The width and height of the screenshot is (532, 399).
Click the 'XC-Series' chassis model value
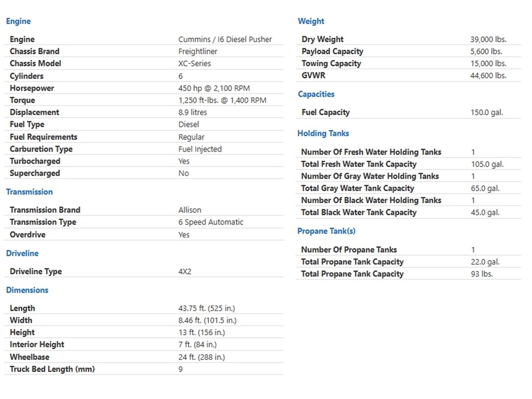pyautogui.click(x=194, y=63)
